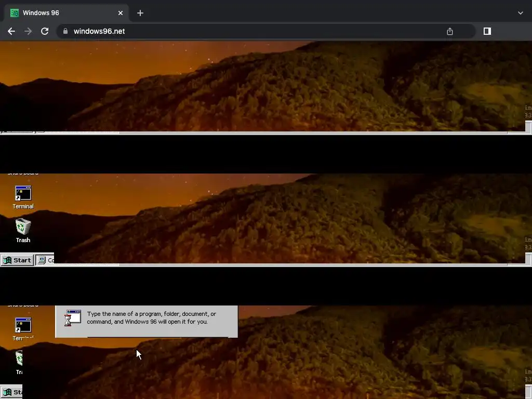
Task: Select the Windows 96 browser tab
Action: click(66, 13)
